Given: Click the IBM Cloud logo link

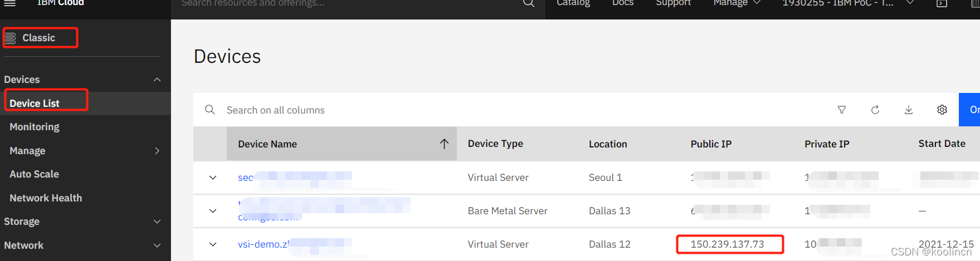Looking at the screenshot, I should click(60, 3).
